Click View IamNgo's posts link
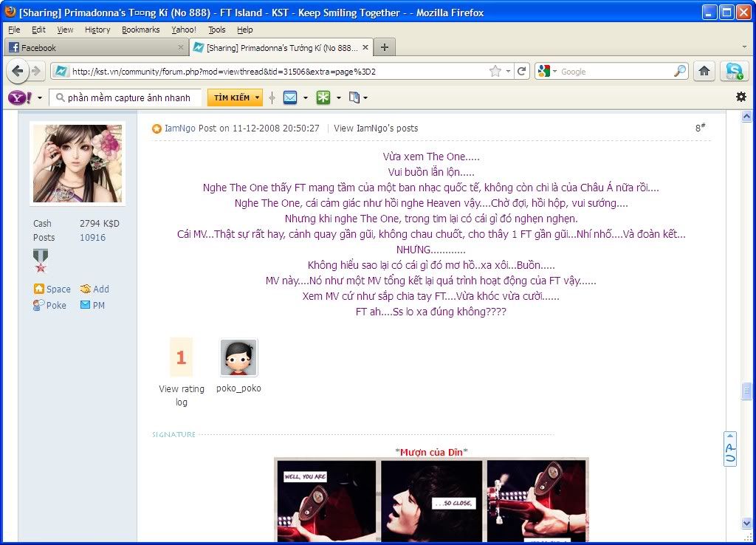The width and height of the screenshot is (756, 545). click(x=376, y=128)
